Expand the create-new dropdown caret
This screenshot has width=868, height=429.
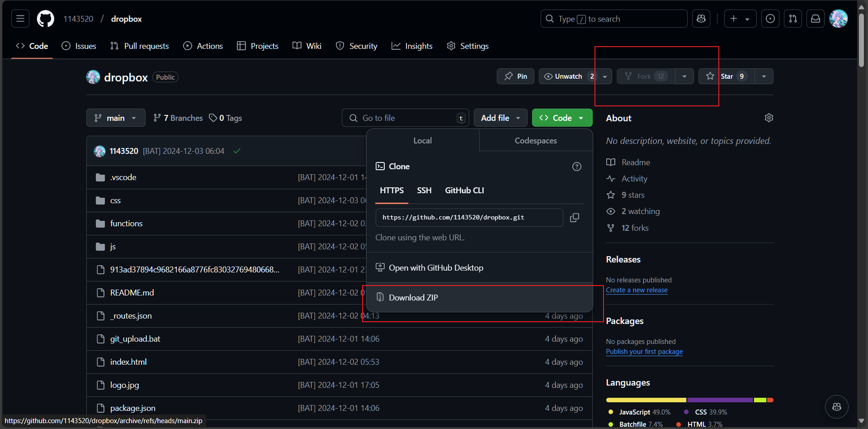click(x=748, y=19)
